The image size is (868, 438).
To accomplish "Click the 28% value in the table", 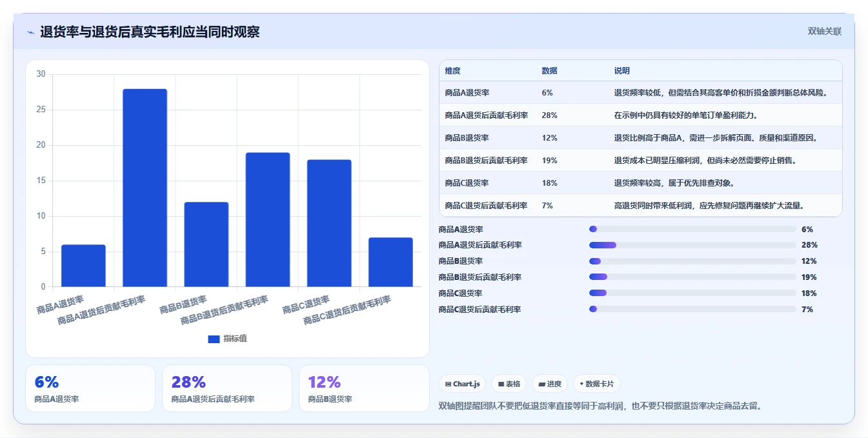I will click(550, 115).
